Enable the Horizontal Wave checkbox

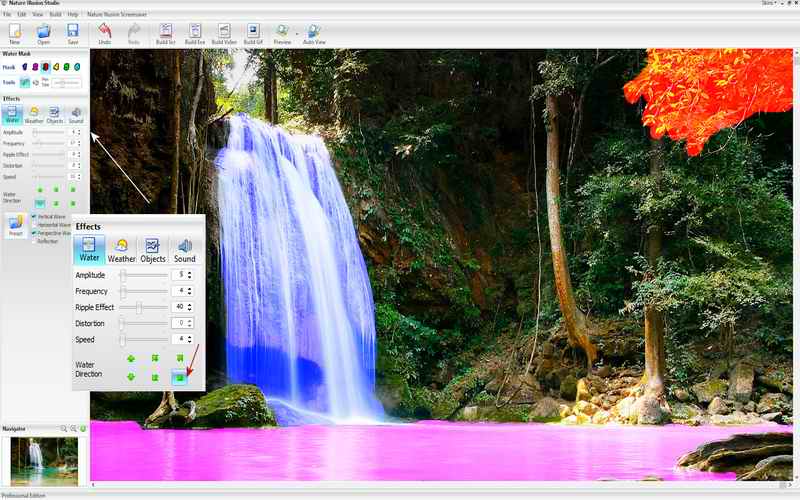34,225
